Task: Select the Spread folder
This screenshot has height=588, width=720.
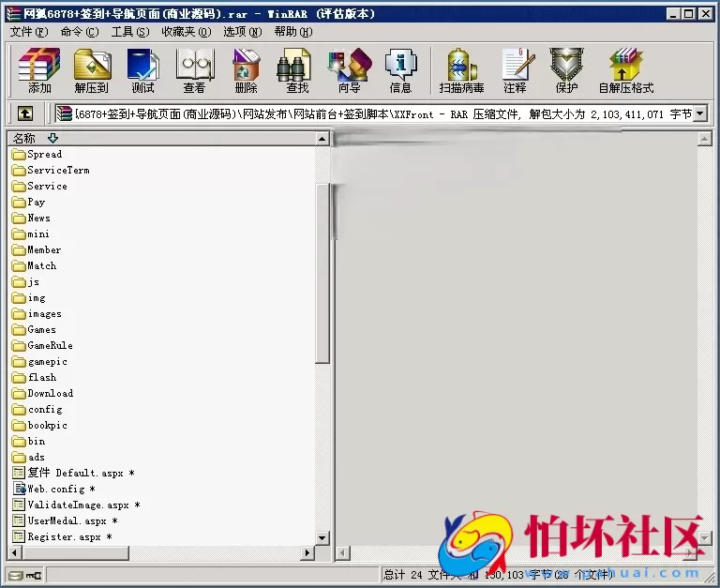Action: click(x=37, y=155)
